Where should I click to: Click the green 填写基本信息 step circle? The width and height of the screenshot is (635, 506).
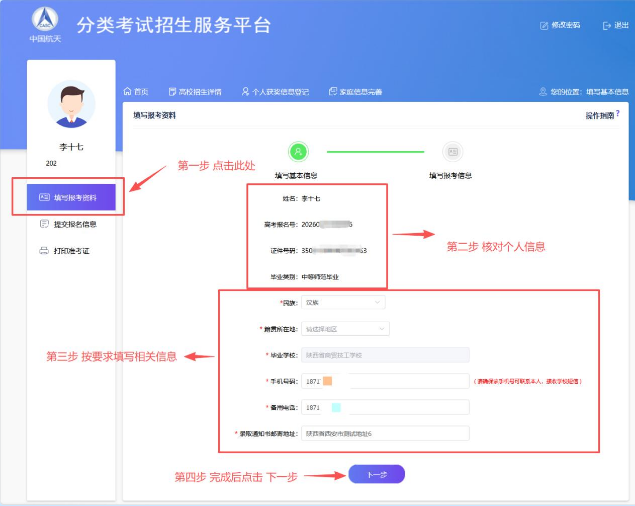(298, 152)
